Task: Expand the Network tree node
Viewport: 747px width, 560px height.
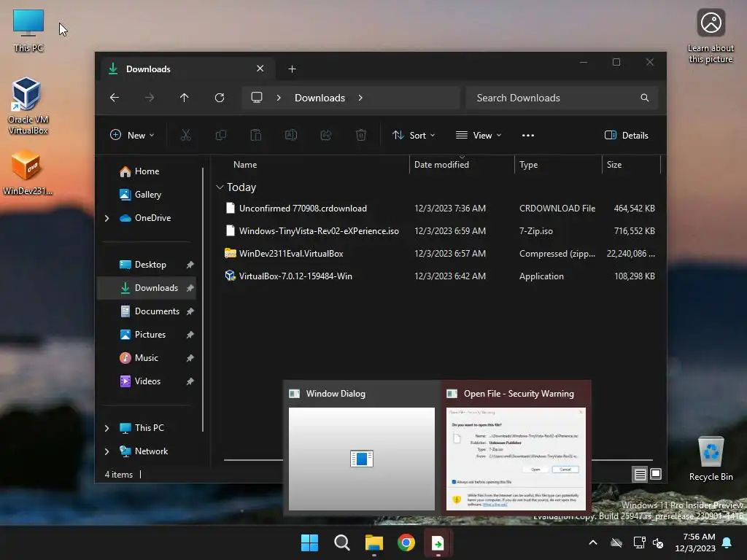Action: point(107,451)
